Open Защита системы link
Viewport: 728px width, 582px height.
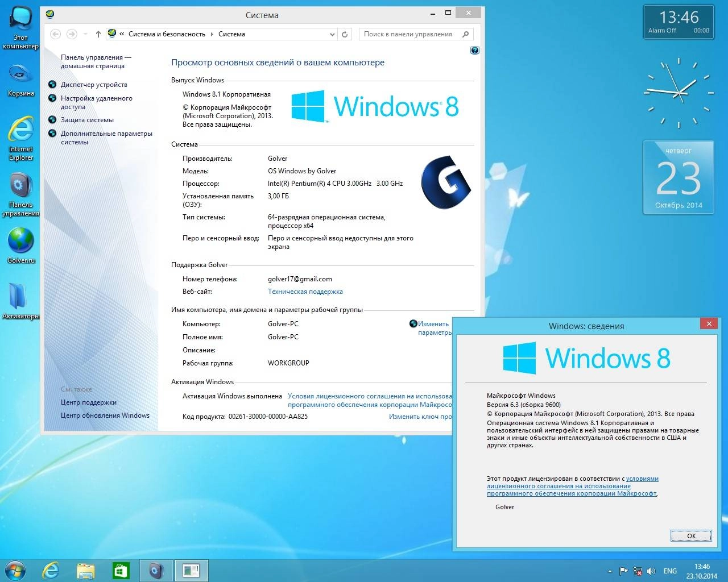(87, 120)
